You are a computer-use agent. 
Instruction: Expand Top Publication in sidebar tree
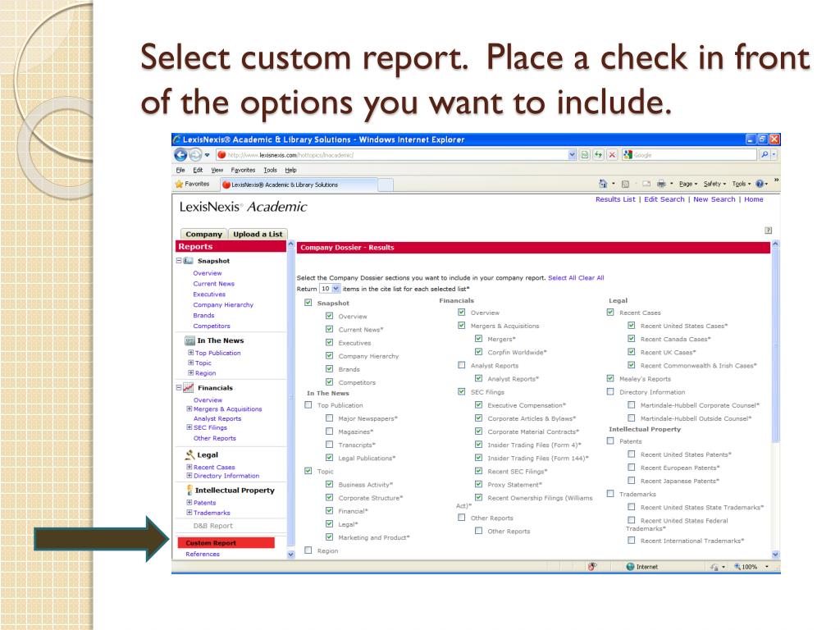[x=190, y=353]
